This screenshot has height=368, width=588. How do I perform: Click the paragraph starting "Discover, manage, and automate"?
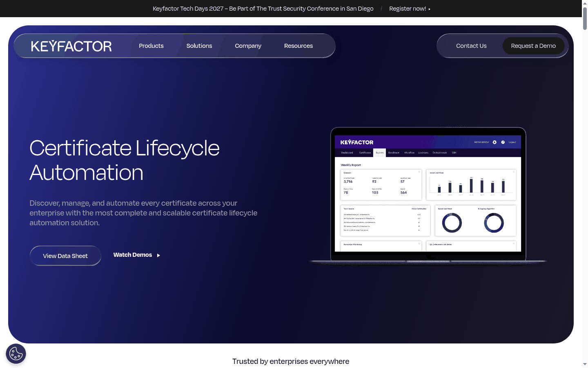[x=143, y=213]
